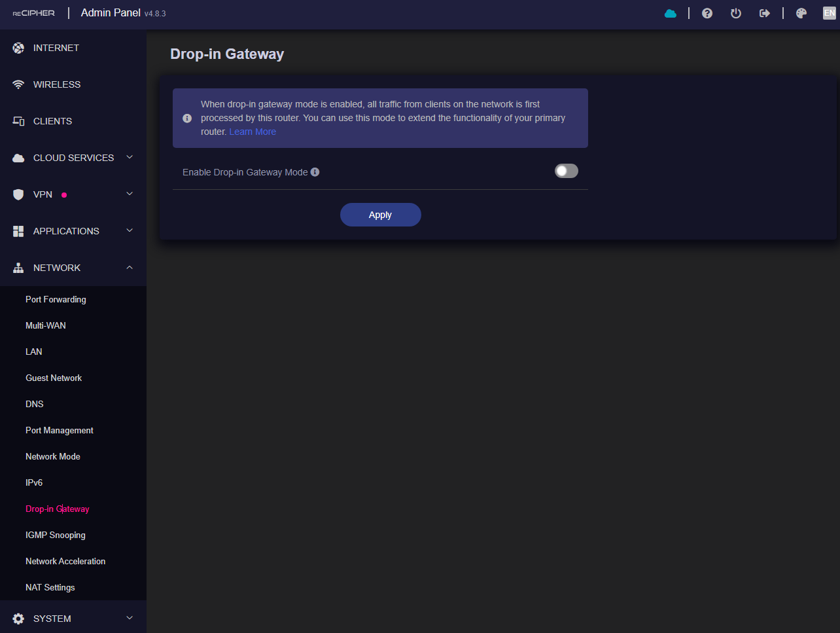Expand the System section chevron
This screenshot has height=633, width=840.
(x=130, y=618)
